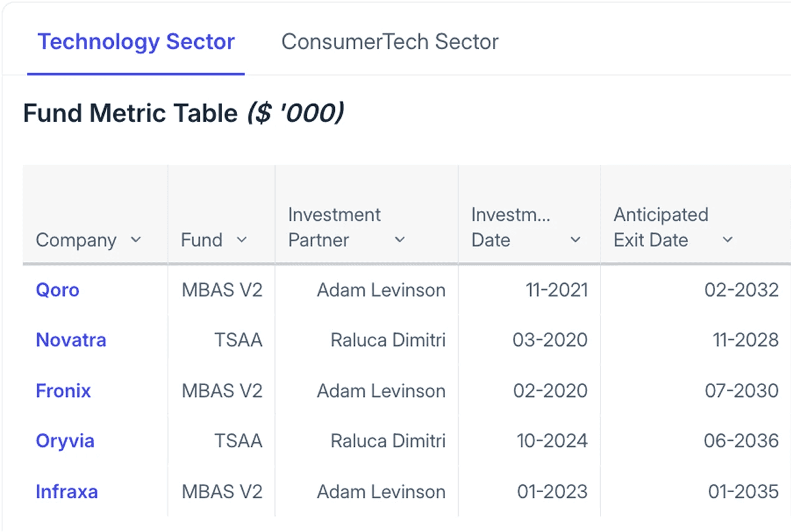Open the Oryvia company link

click(65, 441)
